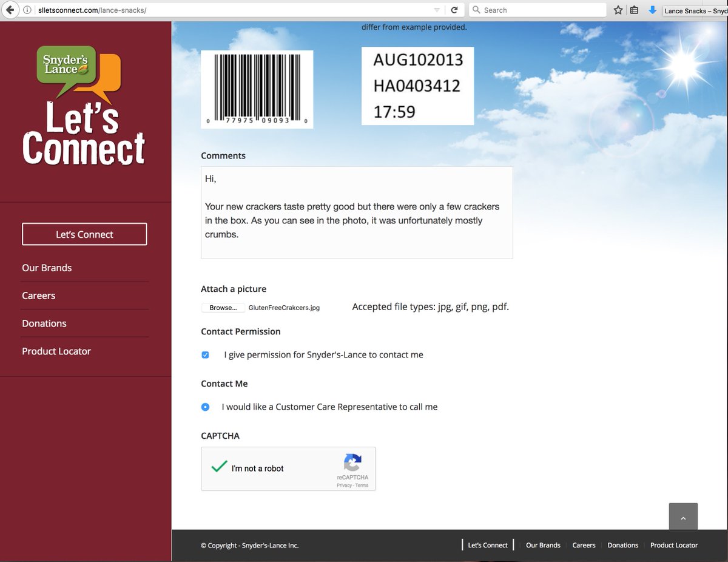Select the file name GlutenFreeCrakcers.jpg
Image resolution: width=728 pixels, height=562 pixels.
coord(284,308)
